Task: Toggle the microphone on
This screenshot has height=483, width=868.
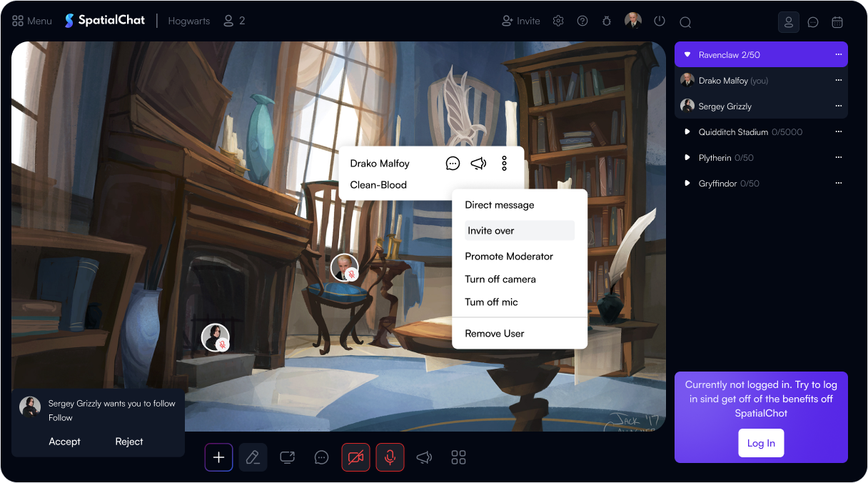Action: tap(390, 457)
